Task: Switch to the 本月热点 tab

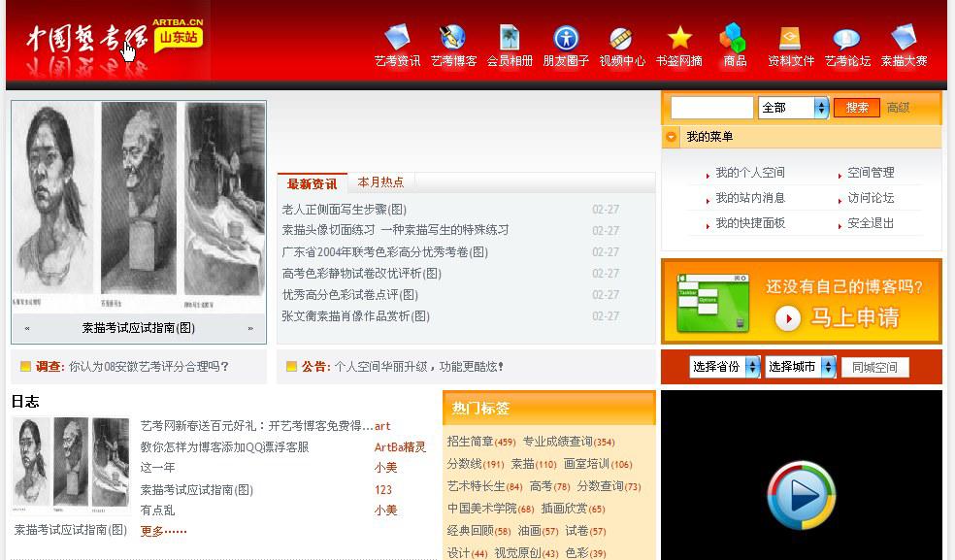Action: [x=380, y=181]
